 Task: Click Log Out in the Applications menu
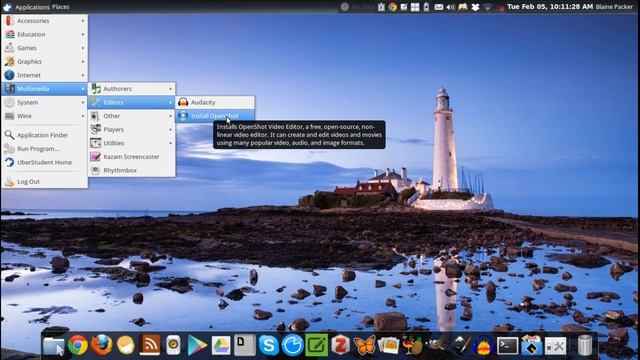tap(44, 181)
